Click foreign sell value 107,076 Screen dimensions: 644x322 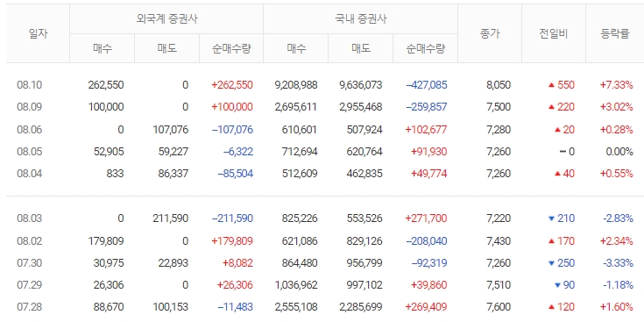click(x=170, y=130)
